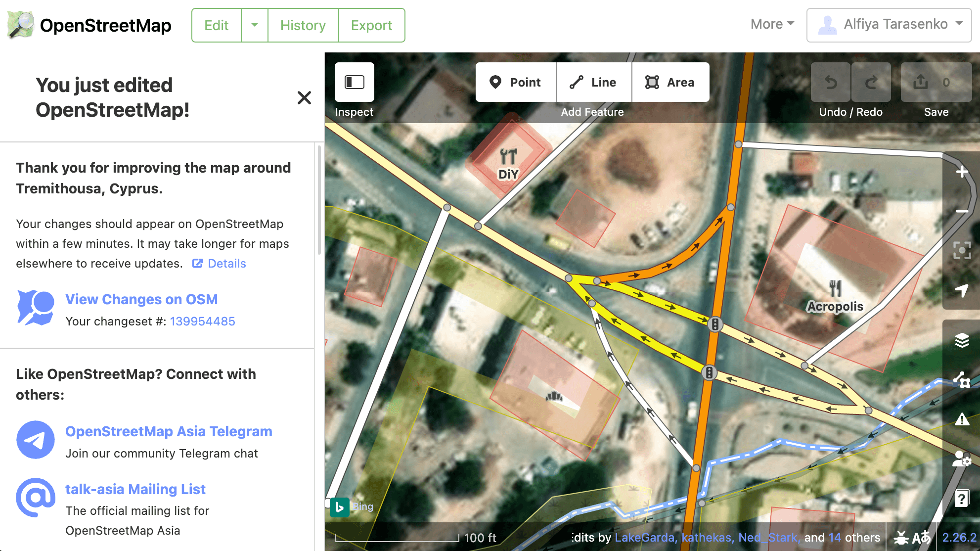Open the Issues warning panel
This screenshot has height=551, width=980.
[x=962, y=419]
